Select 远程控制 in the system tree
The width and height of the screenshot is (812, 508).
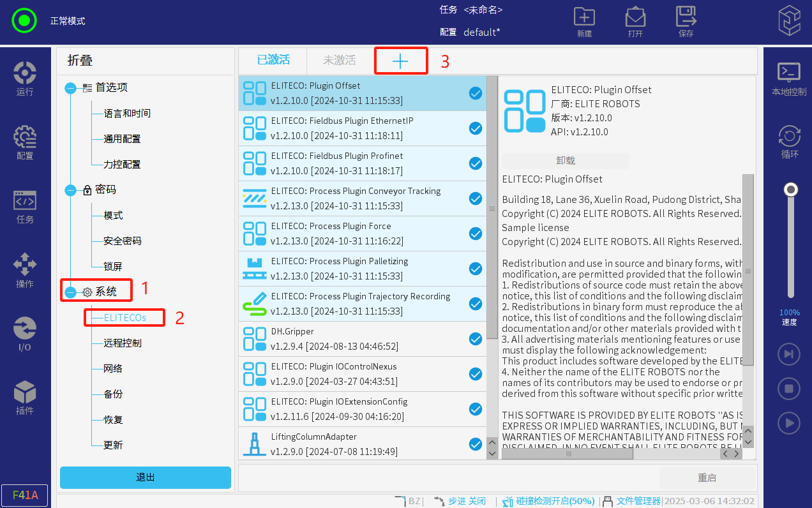click(123, 343)
